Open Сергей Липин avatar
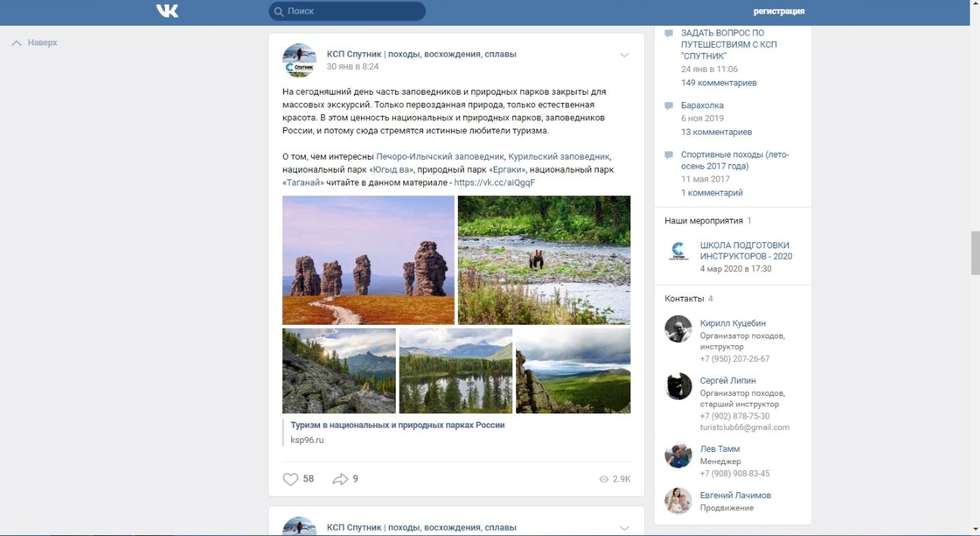The image size is (980, 536). click(x=678, y=386)
